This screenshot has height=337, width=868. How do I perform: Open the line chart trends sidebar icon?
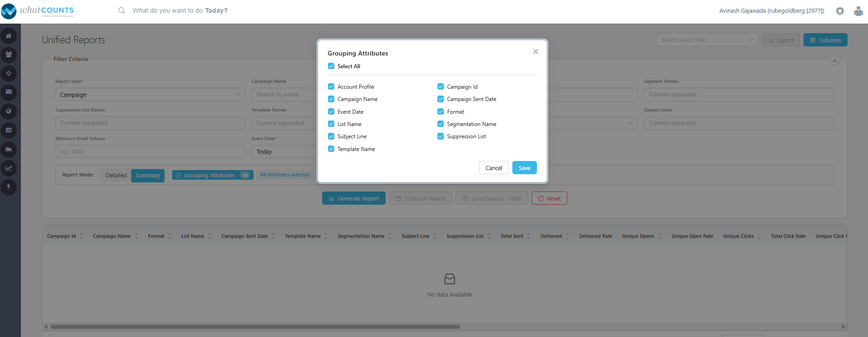pyautogui.click(x=9, y=168)
